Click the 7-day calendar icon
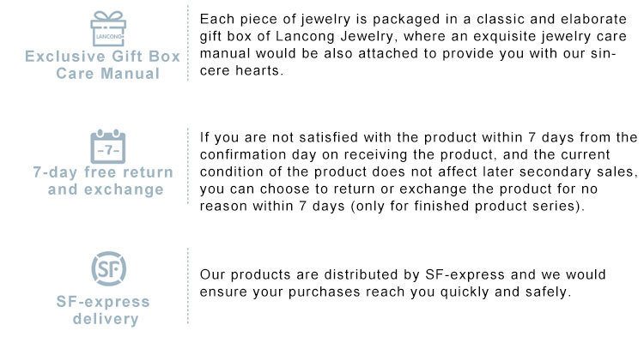 [108, 147]
